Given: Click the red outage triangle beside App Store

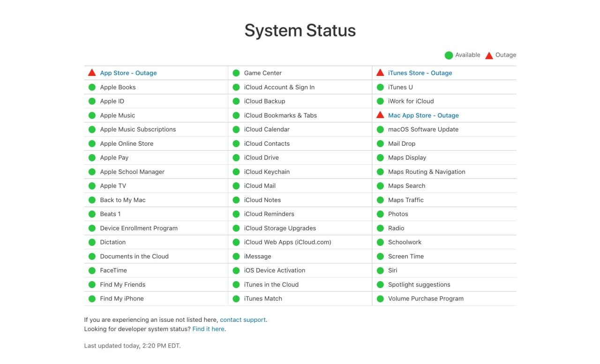Looking at the screenshot, I should coord(92,73).
